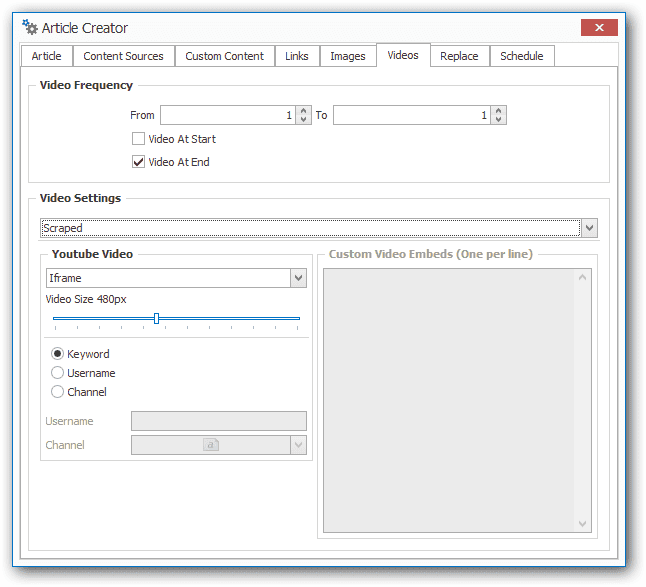The image size is (646, 587).
Task: Click the Article Creator gear icon
Action: (x=30, y=27)
